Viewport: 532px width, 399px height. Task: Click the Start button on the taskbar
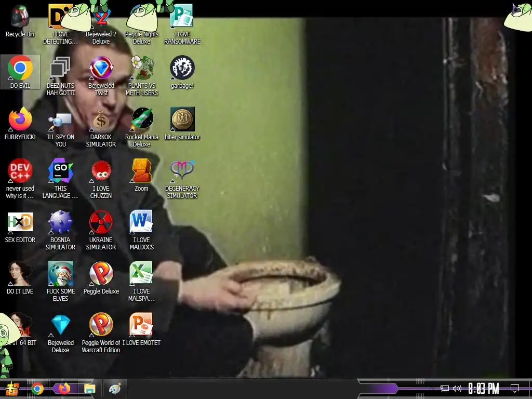[11, 389]
